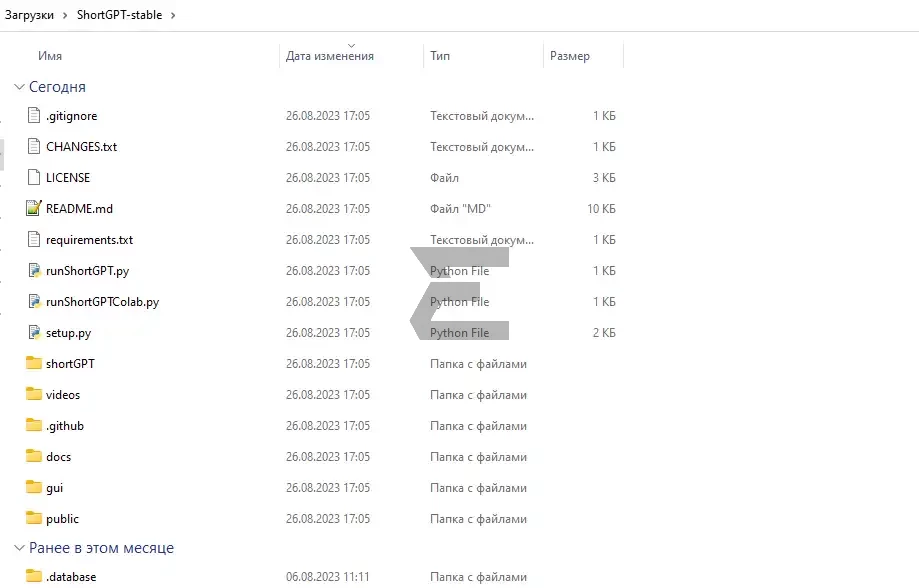The image size is (919, 588).
Task: Sort by the Тип column header
Action: (x=440, y=56)
